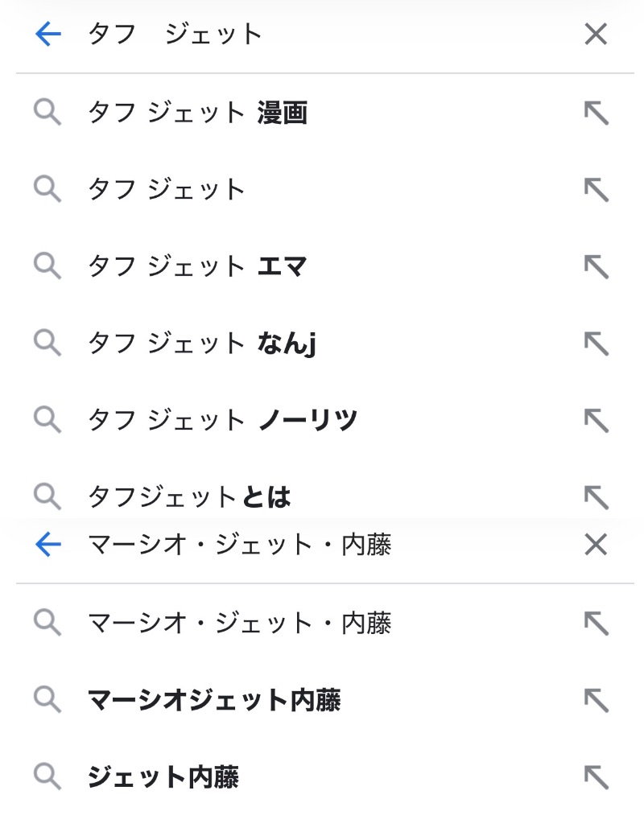The width and height of the screenshot is (644, 840).
Task: Insert タフ ジェット 漫画 suggestion via arrow icon
Action: coord(596,113)
